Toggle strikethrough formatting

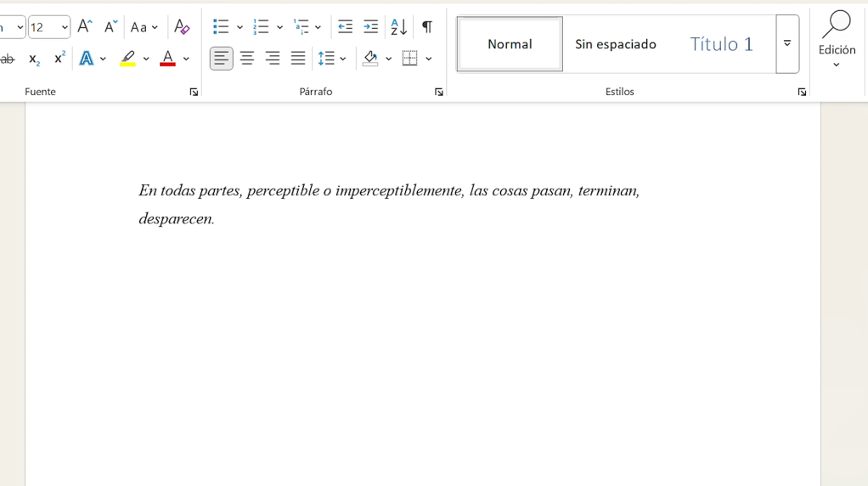pyautogui.click(x=7, y=59)
